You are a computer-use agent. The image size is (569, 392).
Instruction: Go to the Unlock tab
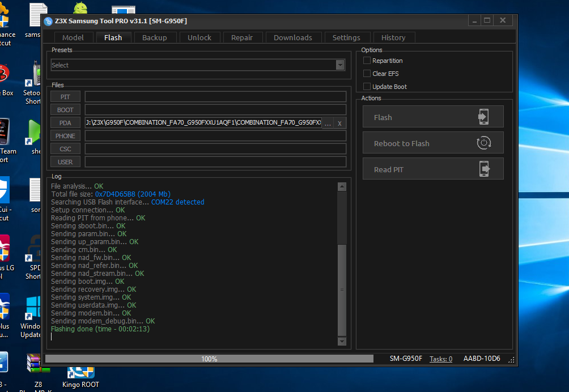tap(199, 37)
